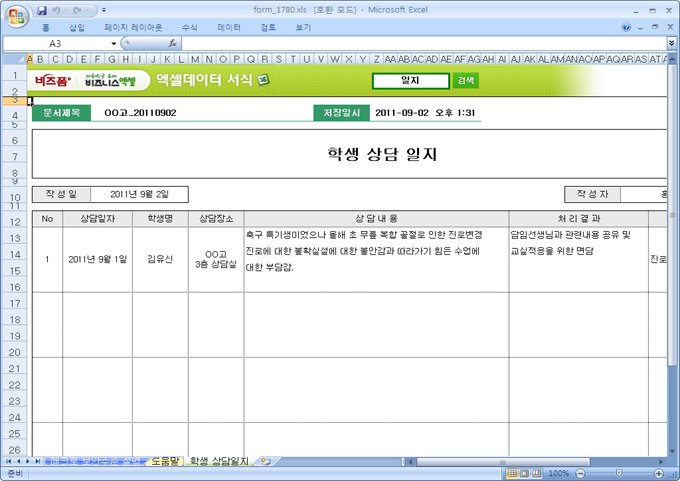Minimize the ribbon workbook window
This screenshot has height=481, width=680.
tap(640, 28)
